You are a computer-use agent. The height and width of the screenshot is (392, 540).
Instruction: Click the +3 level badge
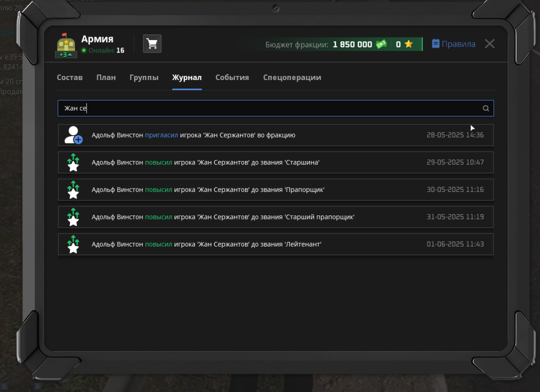tap(66, 54)
